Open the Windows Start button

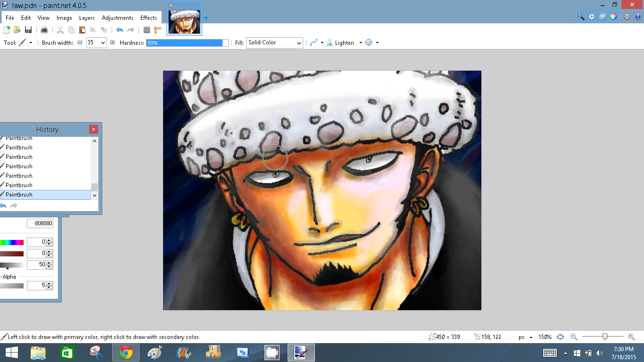[12, 353]
